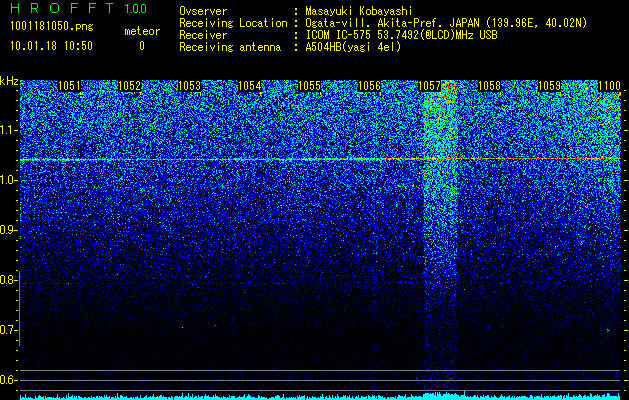Click the 0.7 frequency axis label
629x400 pixels.
coord(8,330)
